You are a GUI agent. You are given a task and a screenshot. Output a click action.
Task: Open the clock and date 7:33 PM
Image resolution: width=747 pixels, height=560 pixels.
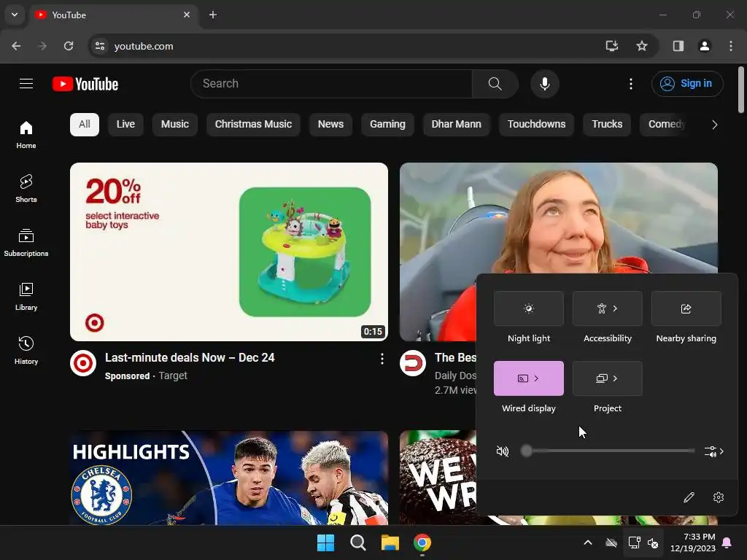point(693,542)
